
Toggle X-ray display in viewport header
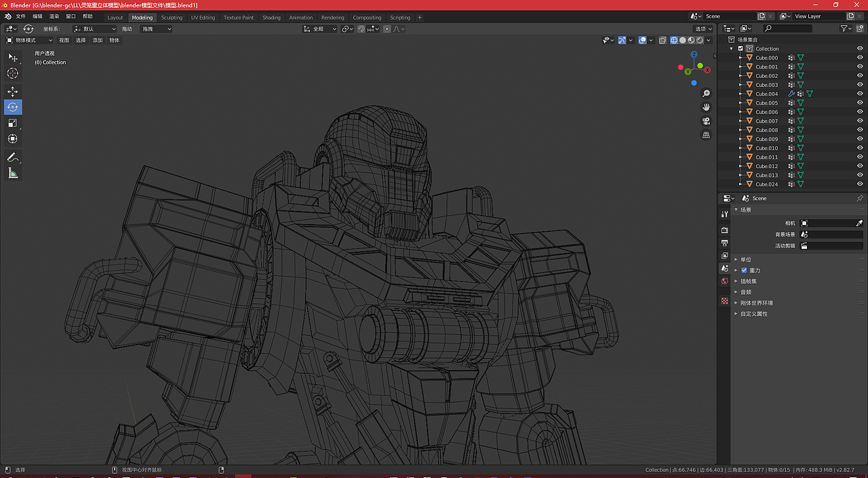[x=663, y=40]
